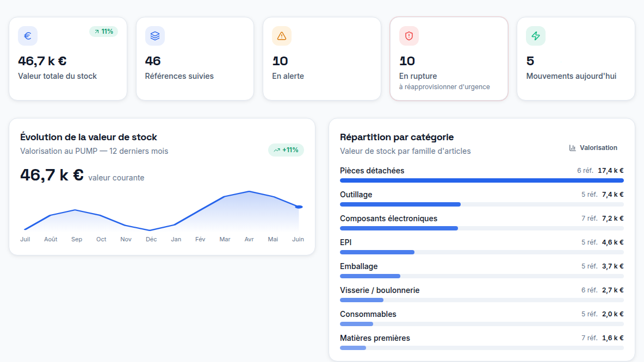The height and width of the screenshot is (362, 644).
Task: Select the Matières premières category label
Action: click(375, 338)
